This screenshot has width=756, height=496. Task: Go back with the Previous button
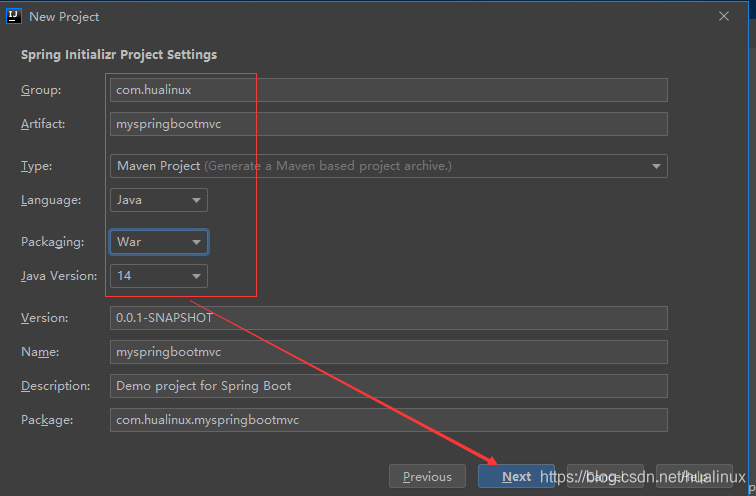(x=427, y=476)
